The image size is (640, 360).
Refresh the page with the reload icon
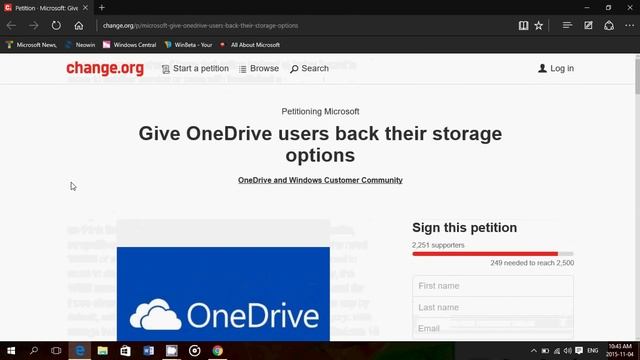(56, 25)
